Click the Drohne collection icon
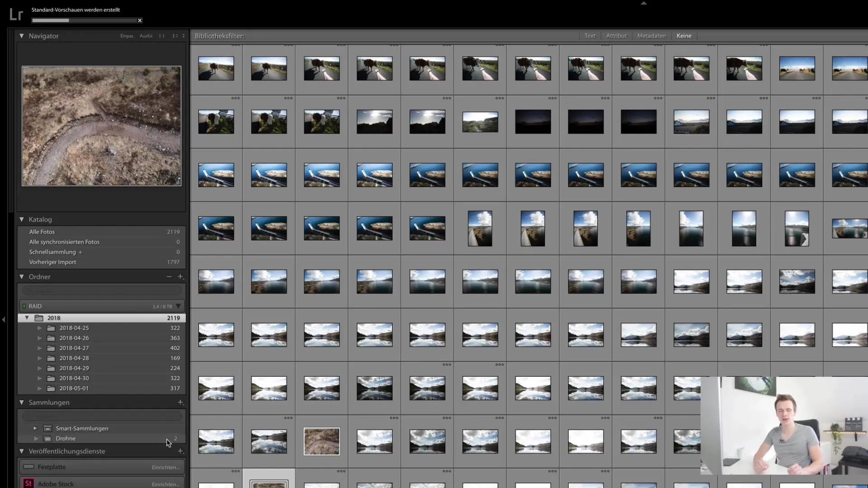 coord(47,439)
